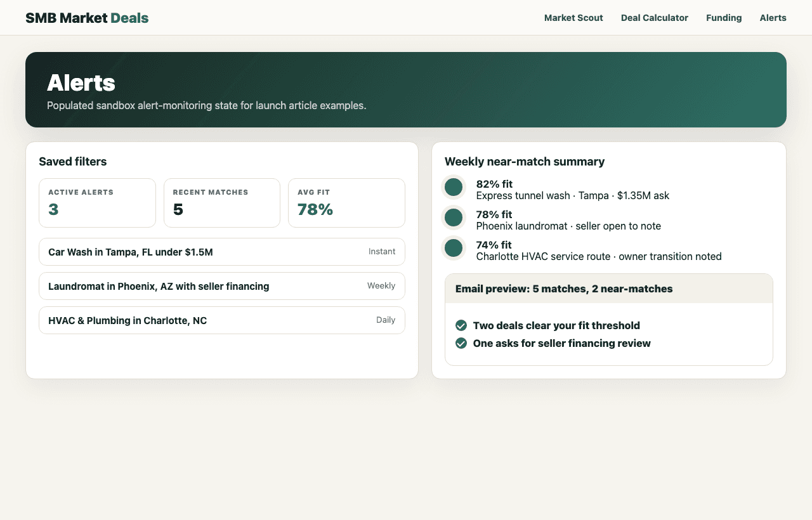Click the 78% fit circle marker
812x520 pixels.
(454, 218)
